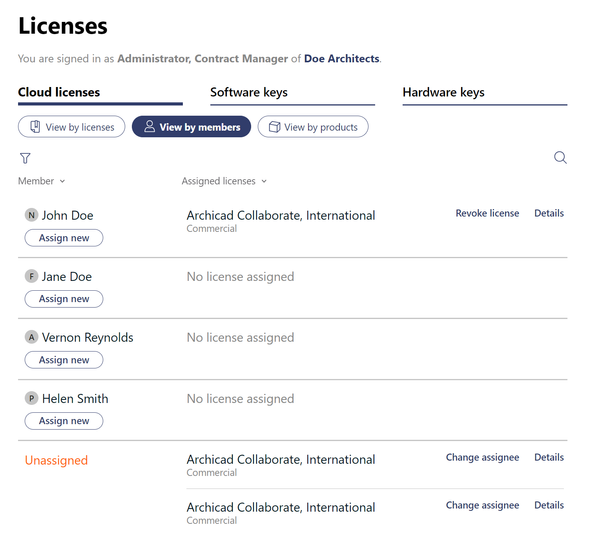This screenshot has width=600, height=552.
Task: Assign new license to John Doe
Action: [x=64, y=238]
